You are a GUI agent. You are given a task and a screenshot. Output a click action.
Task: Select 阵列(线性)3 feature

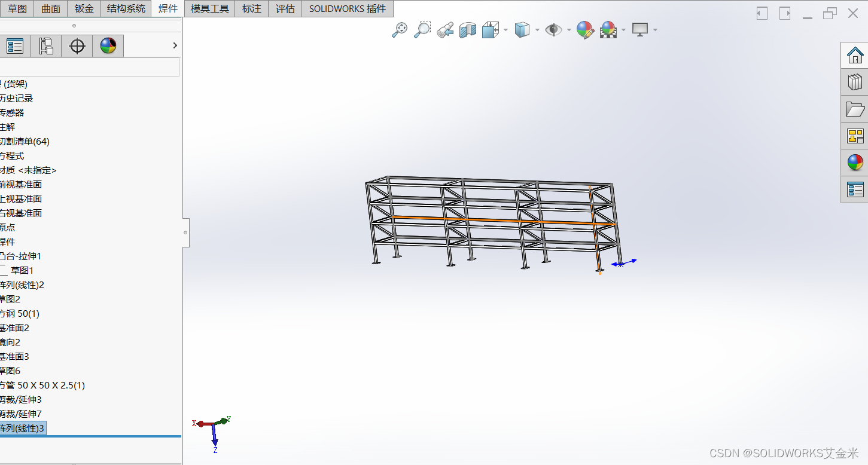pos(23,428)
